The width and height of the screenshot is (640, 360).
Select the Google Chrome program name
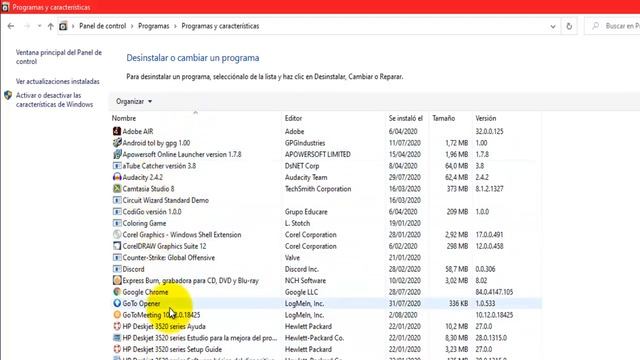coord(145,292)
